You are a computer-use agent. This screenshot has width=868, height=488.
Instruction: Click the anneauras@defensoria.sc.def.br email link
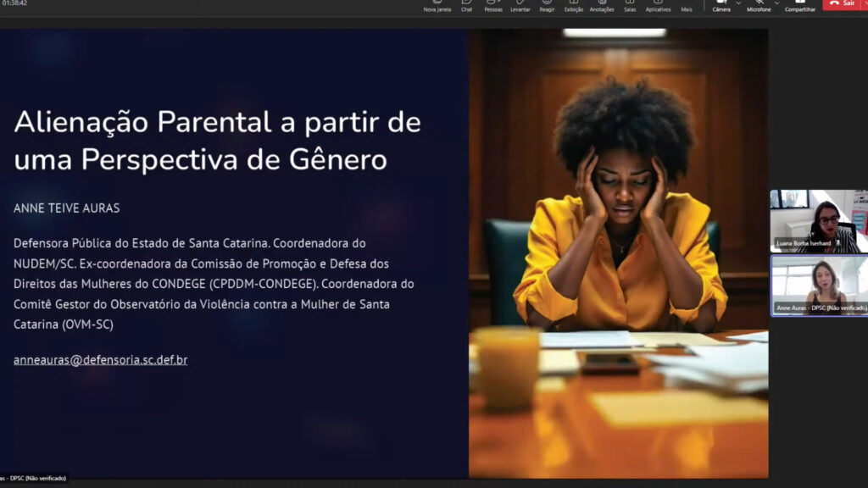pyautogui.click(x=100, y=360)
